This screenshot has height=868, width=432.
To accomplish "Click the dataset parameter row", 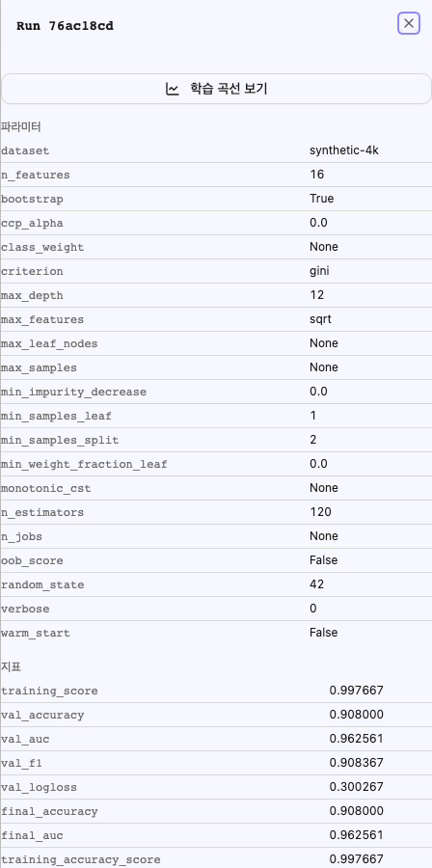I will 216,150.
